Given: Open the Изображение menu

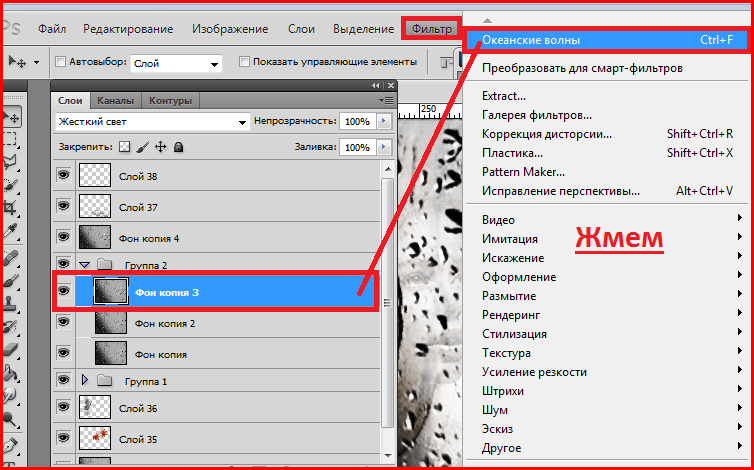Looking at the screenshot, I should (230, 29).
